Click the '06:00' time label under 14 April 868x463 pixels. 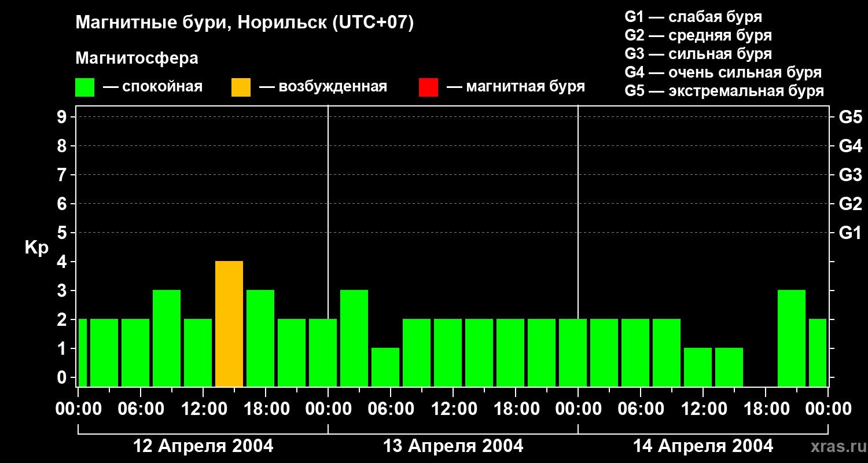[x=641, y=409]
